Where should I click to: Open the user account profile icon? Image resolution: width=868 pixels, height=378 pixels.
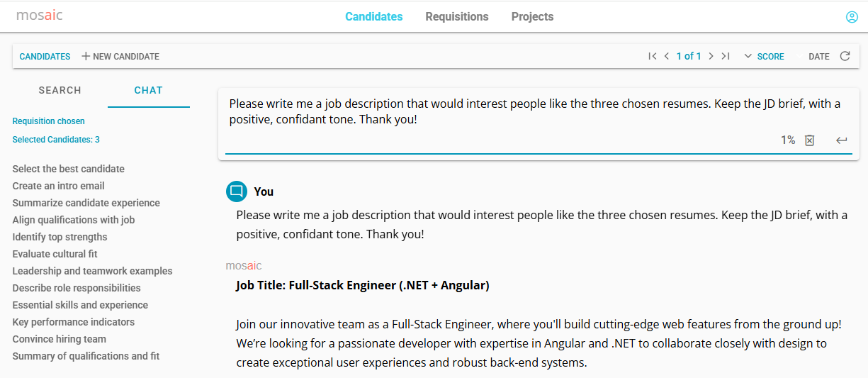coord(852,17)
